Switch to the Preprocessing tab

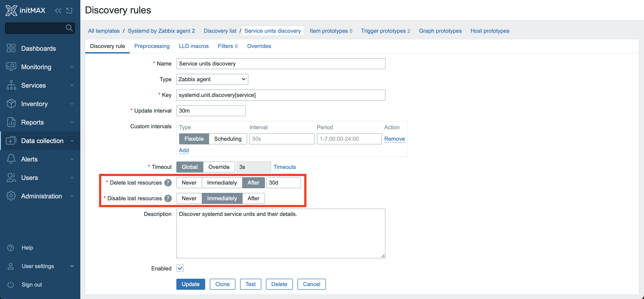pyautogui.click(x=152, y=46)
